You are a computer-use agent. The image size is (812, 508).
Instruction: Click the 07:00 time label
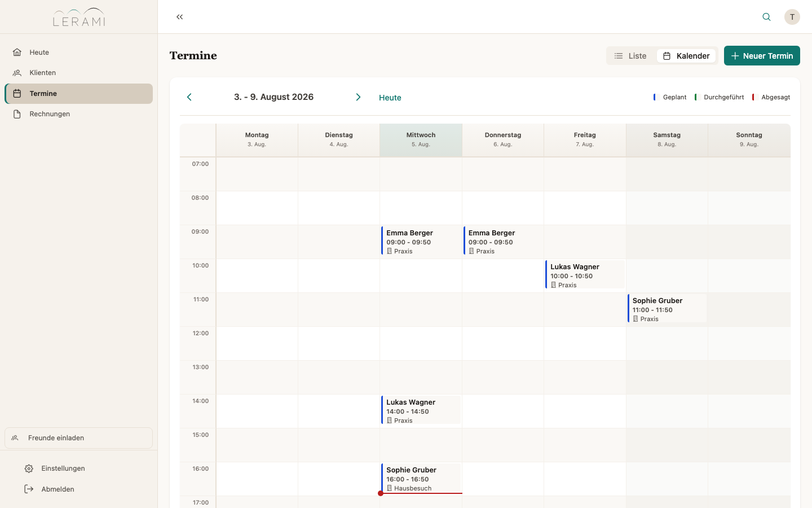point(200,164)
